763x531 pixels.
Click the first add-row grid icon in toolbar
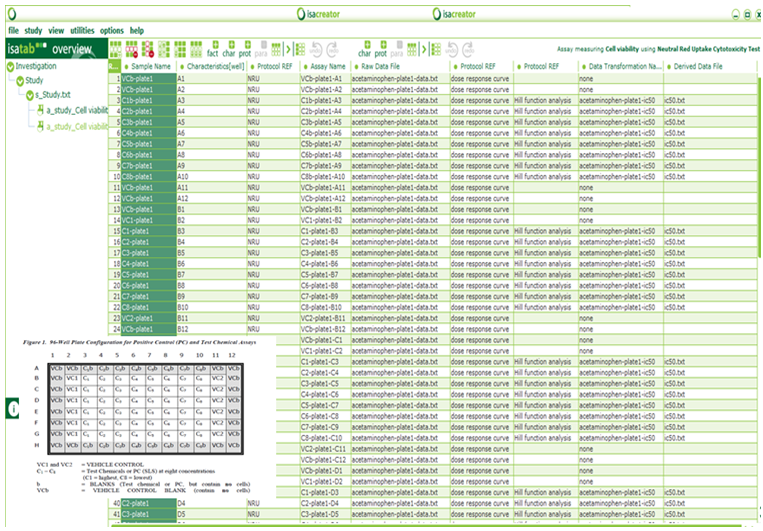116,48
